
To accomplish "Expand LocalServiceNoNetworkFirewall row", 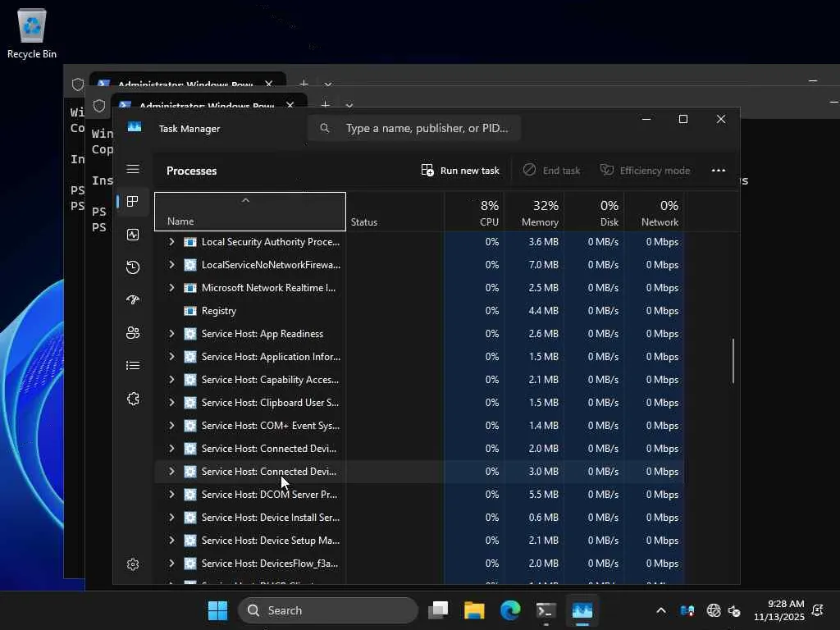I will coord(171,265).
